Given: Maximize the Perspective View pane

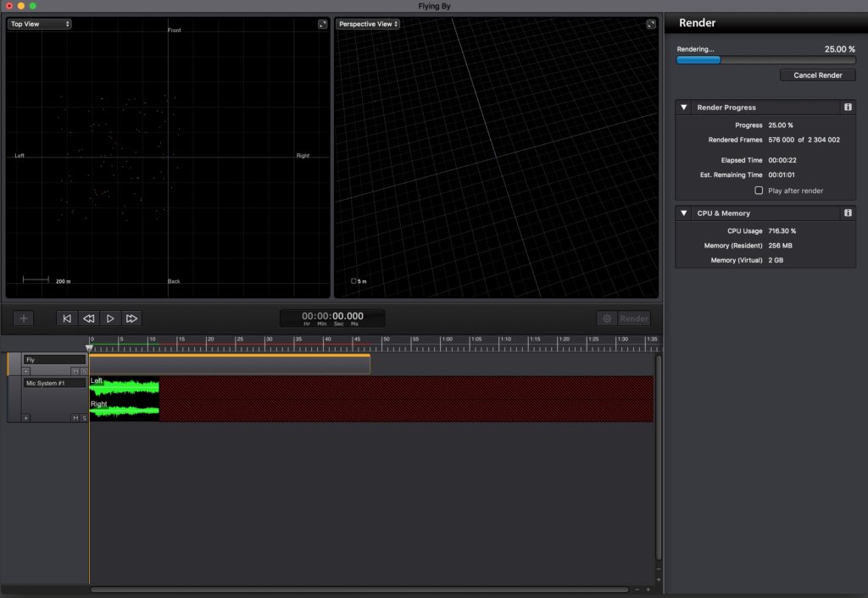Looking at the screenshot, I should pos(651,24).
